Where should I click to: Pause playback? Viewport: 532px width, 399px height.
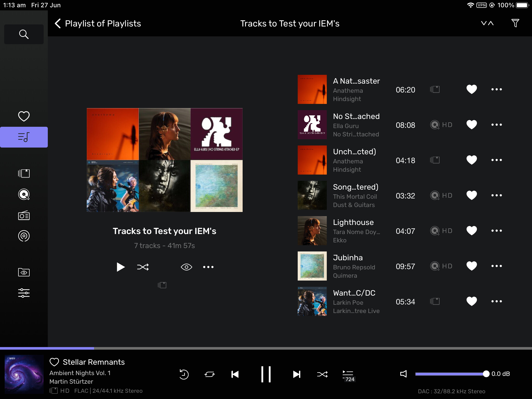[x=266, y=374]
